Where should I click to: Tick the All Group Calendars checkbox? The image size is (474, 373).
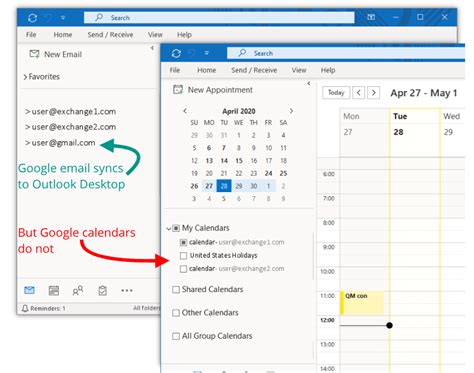[x=176, y=336]
